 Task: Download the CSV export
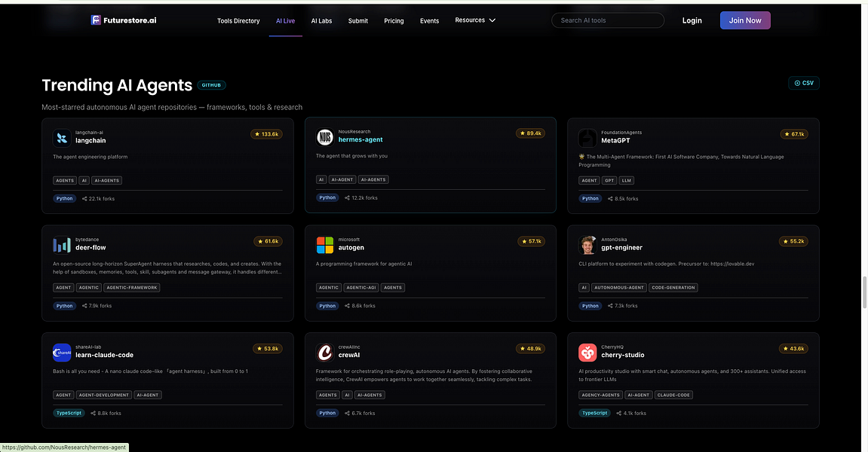click(x=804, y=83)
